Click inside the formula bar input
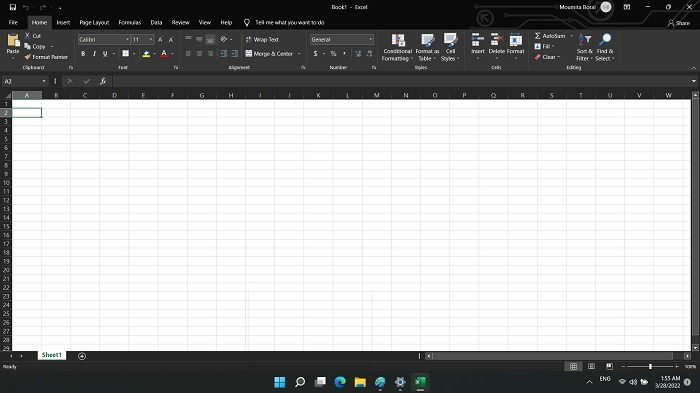Viewport: 700px width, 393px height. [400, 81]
